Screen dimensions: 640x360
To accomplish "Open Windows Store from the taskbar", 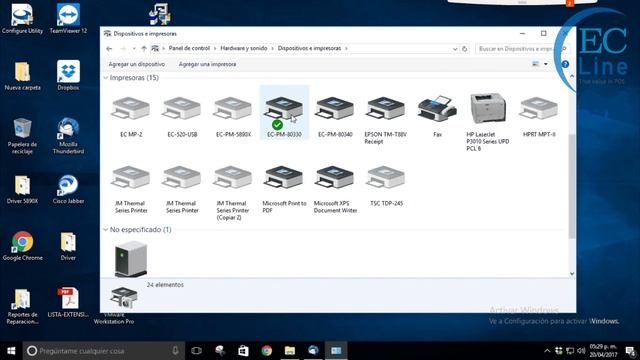I will 243,351.
